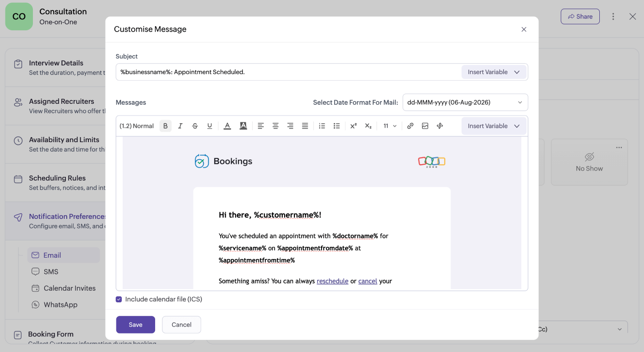Align text left
The height and width of the screenshot is (352, 644).
point(261,126)
